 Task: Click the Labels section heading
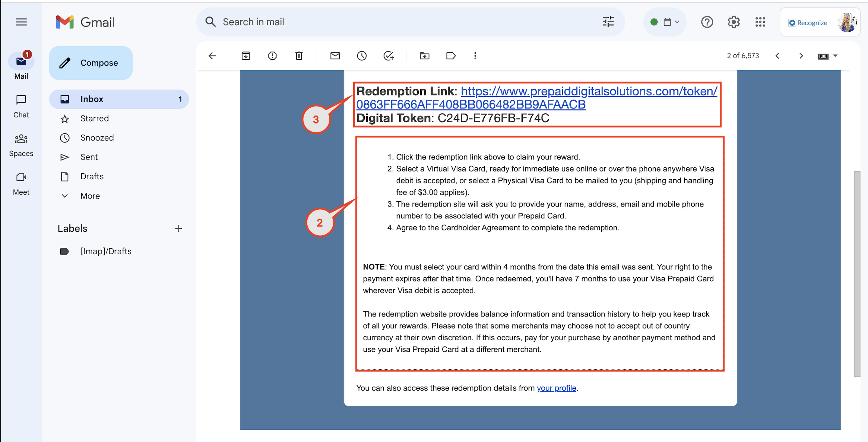[72, 228]
